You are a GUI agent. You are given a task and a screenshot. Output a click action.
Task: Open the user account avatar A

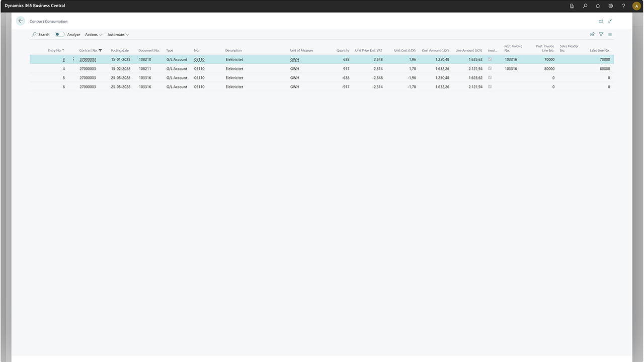click(x=636, y=6)
